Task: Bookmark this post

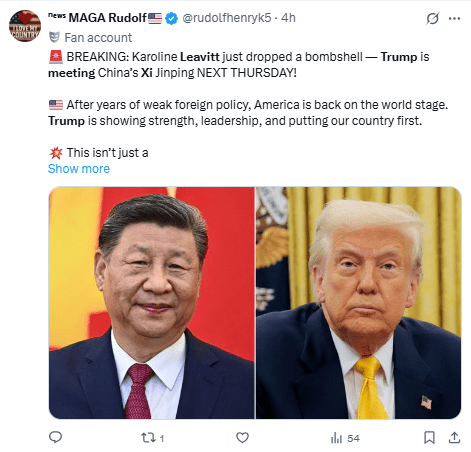Action: (x=429, y=438)
